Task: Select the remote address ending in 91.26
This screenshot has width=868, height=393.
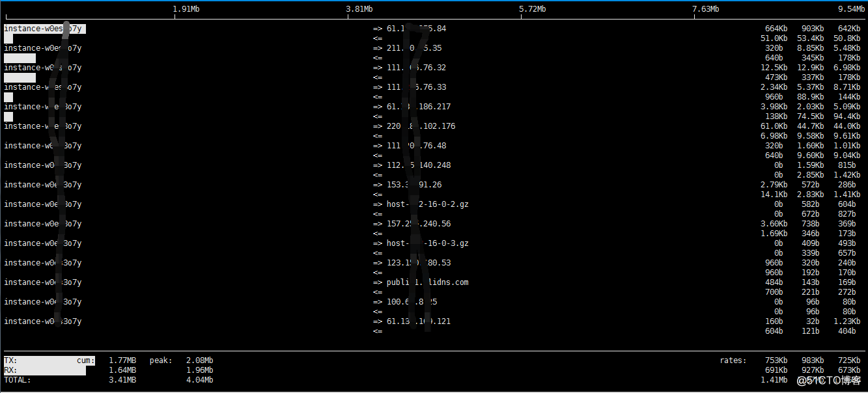Action: [414, 185]
